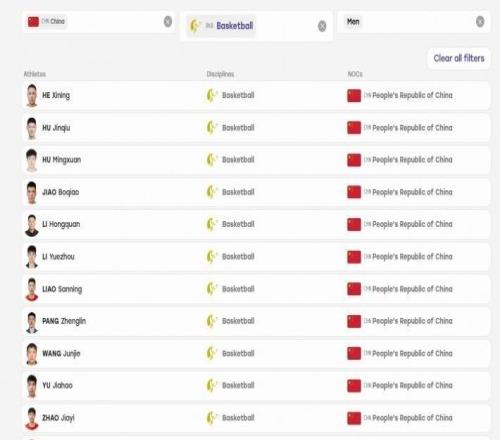Click basketball pictogram in LI Yuezhou's row
This screenshot has height=440, width=500.
[x=212, y=257]
